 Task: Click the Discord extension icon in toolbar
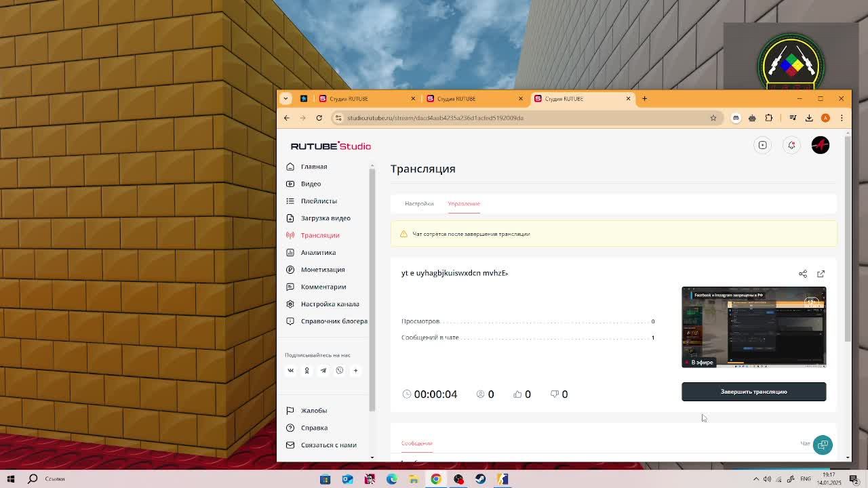pyautogui.click(x=736, y=118)
